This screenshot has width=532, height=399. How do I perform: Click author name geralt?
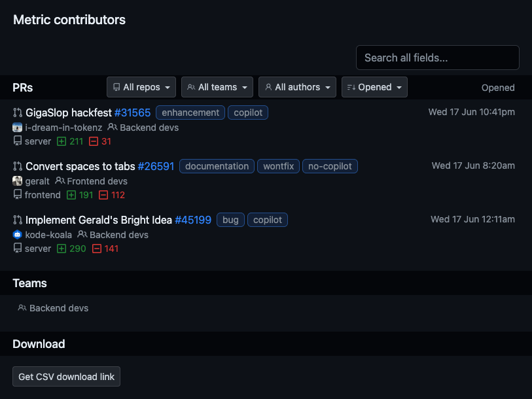37,181
